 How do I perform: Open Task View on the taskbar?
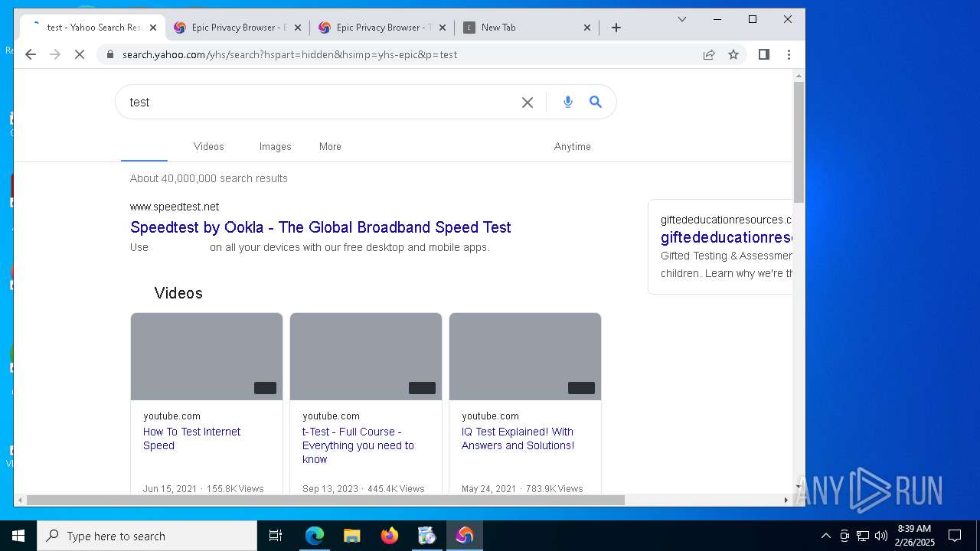tap(276, 536)
